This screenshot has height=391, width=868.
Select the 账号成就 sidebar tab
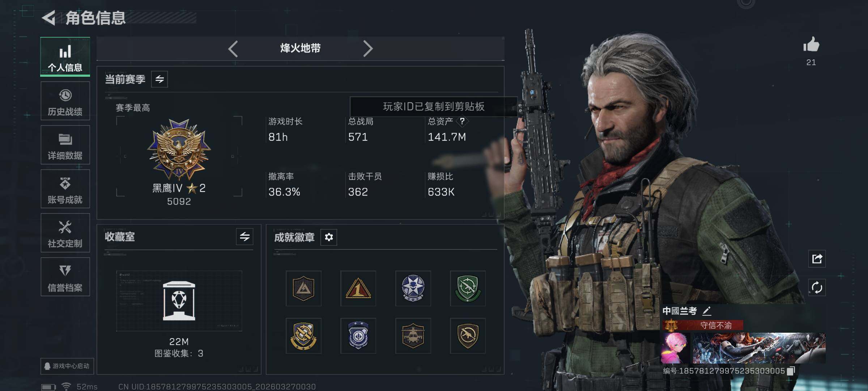(65, 189)
